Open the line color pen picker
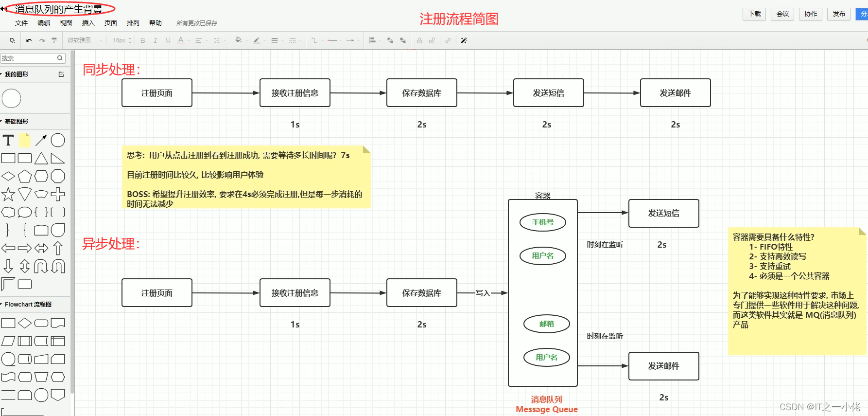 (x=259, y=40)
